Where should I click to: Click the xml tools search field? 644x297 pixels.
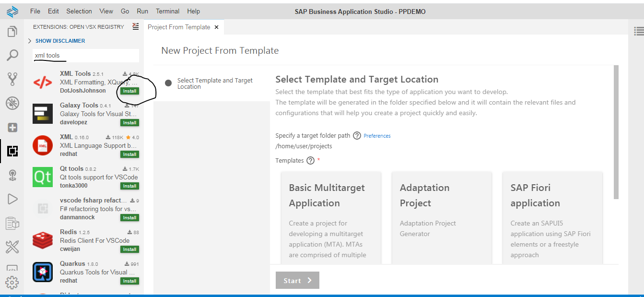coord(85,56)
